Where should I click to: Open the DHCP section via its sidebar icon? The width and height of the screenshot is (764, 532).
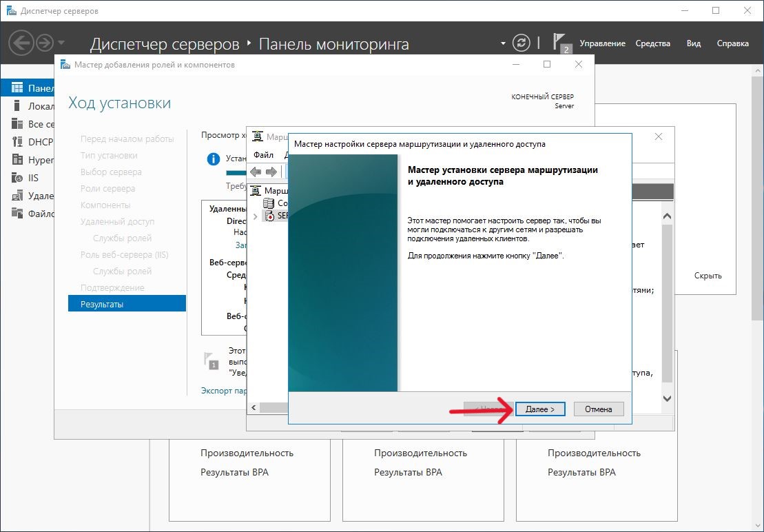pyautogui.click(x=17, y=142)
